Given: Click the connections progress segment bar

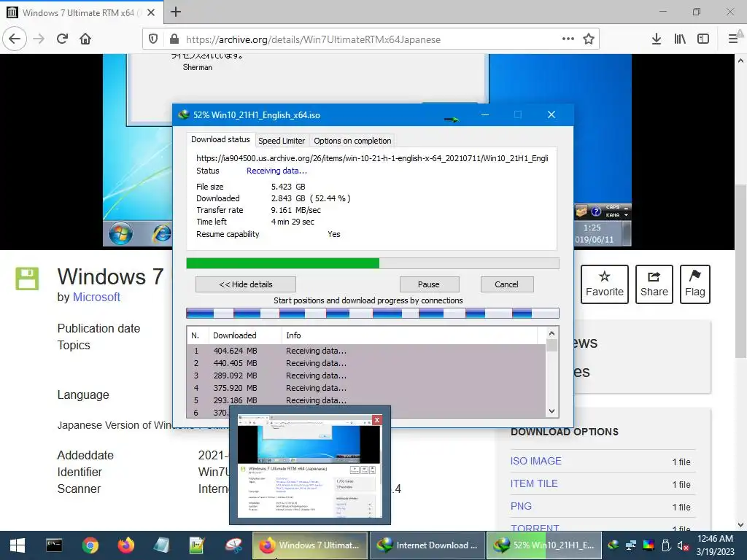Looking at the screenshot, I should (373, 313).
